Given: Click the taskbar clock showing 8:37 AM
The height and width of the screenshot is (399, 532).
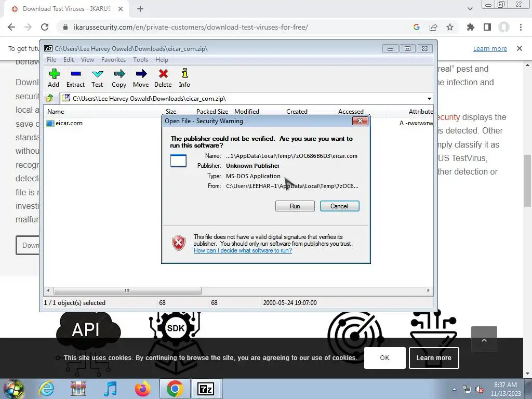Looking at the screenshot, I should (x=506, y=389).
